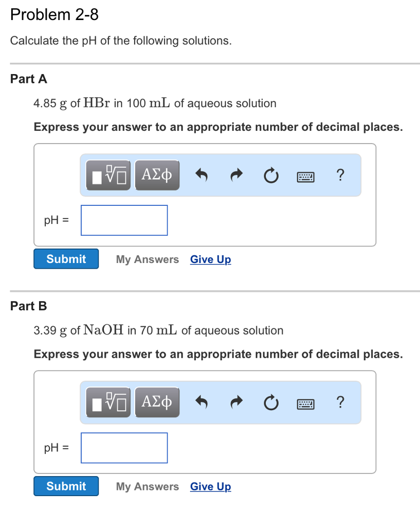Viewport: 420px width, 527px height.
Task: Click Give Up for Part A
Action: tap(210, 259)
